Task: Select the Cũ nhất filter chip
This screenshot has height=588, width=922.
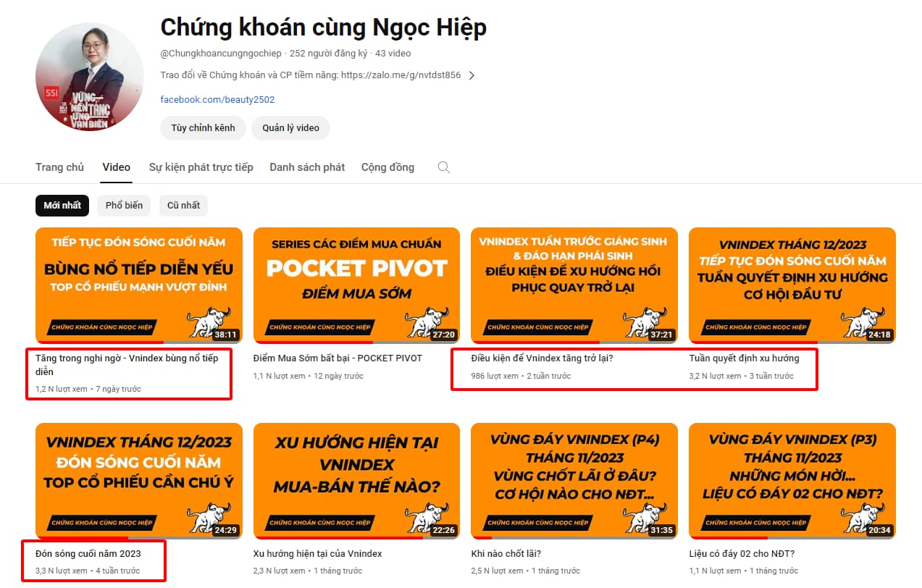Action: (183, 205)
